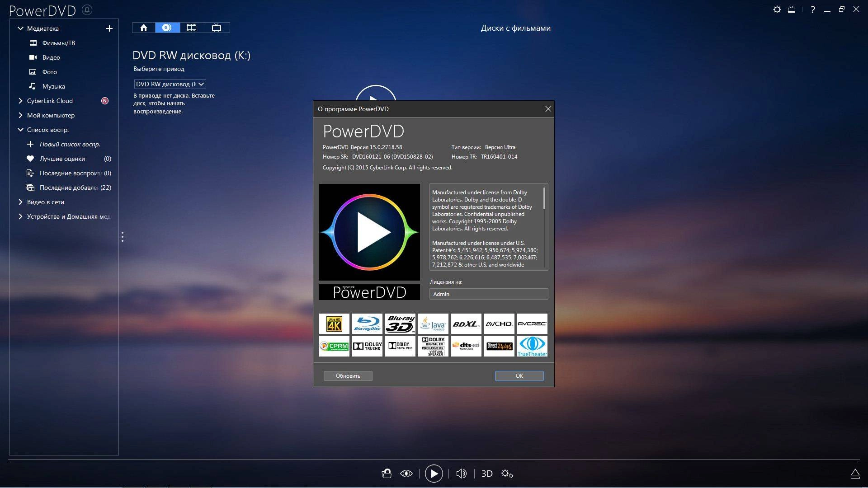Click the AVCREC logo

click(532, 324)
